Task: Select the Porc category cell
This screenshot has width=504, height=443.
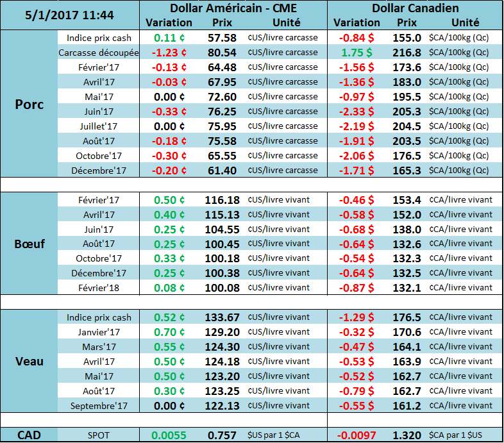Action: pos(29,104)
